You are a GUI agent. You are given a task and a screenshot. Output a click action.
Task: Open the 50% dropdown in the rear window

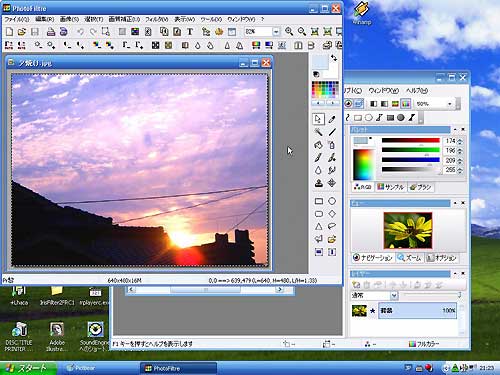pos(450,104)
